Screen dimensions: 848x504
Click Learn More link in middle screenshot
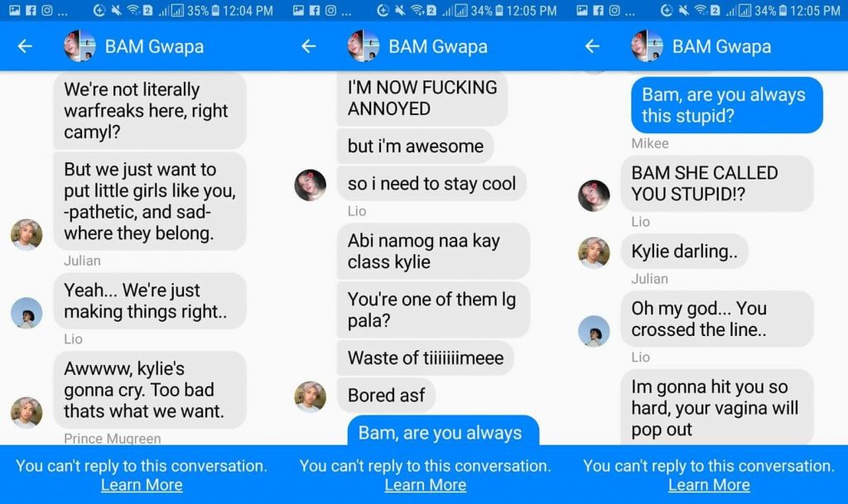click(x=426, y=485)
